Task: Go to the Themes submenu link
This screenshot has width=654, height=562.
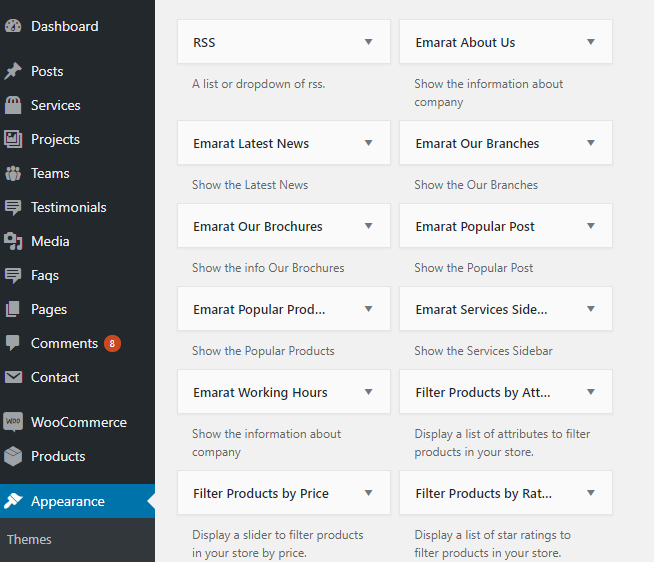Action: (29, 539)
